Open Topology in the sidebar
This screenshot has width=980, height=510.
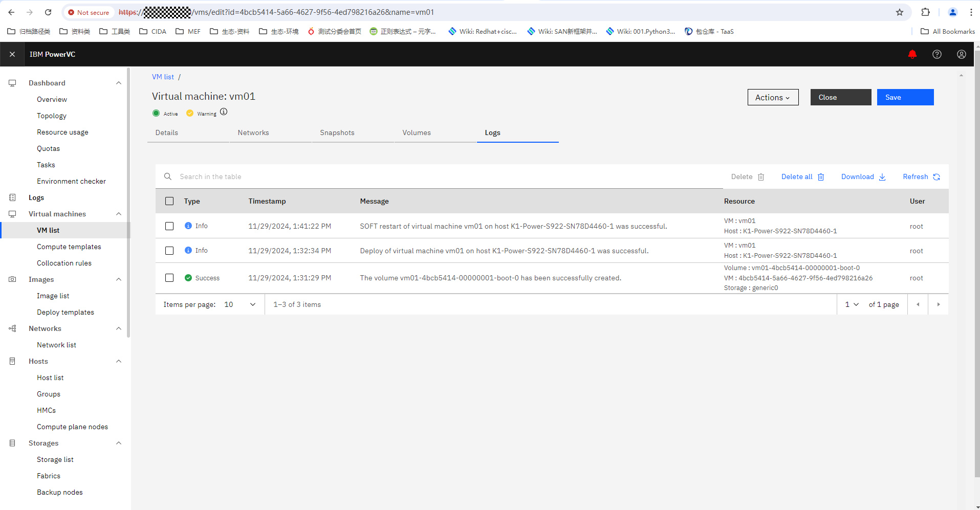coord(52,116)
